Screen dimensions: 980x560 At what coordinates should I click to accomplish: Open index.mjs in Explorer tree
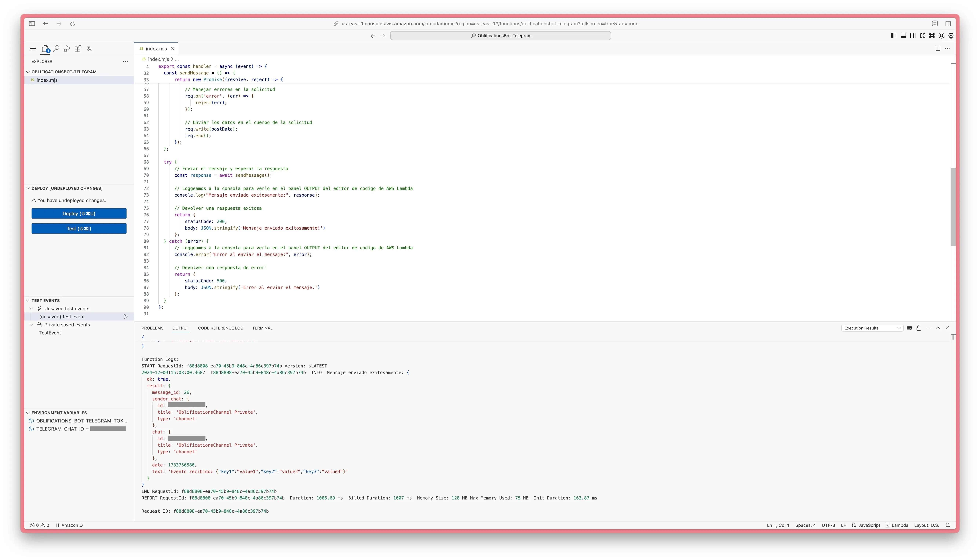(x=79, y=80)
